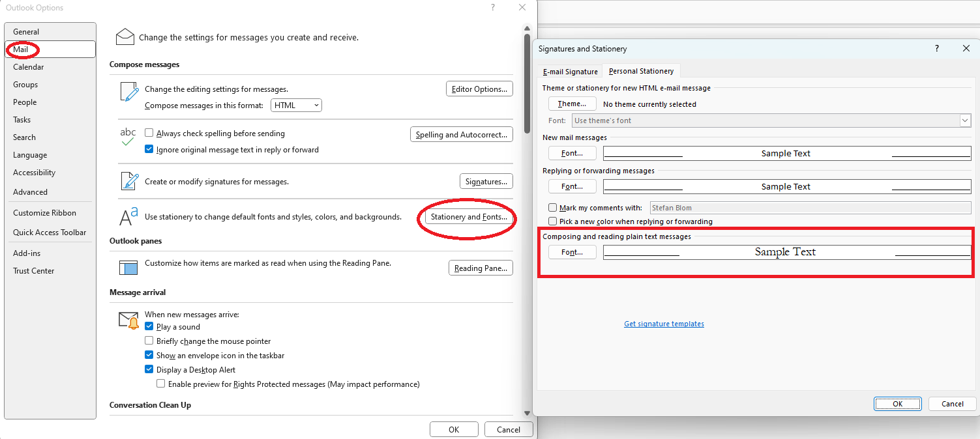Open the Advanced options category
Image resolution: width=980 pixels, height=439 pixels.
click(30, 191)
